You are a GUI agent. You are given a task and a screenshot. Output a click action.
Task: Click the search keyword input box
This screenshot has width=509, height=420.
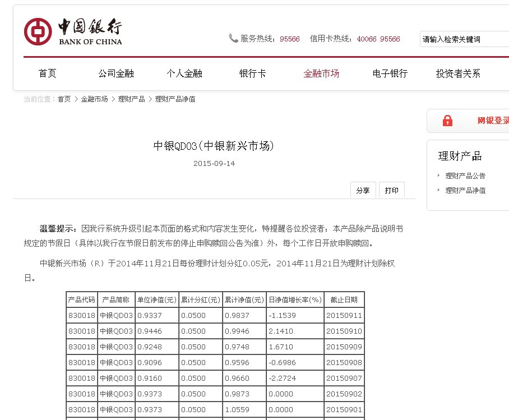click(x=464, y=39)
